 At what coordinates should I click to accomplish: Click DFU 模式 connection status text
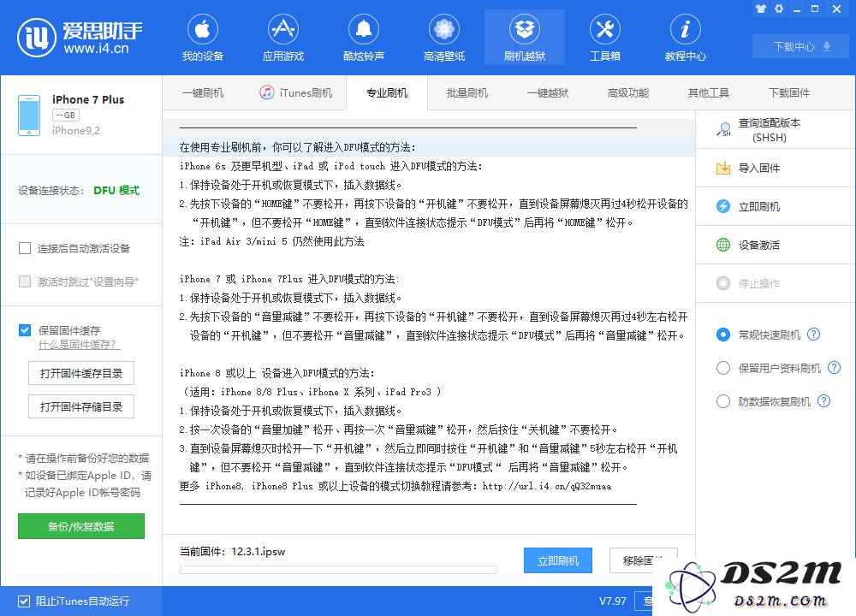(116, 190)
